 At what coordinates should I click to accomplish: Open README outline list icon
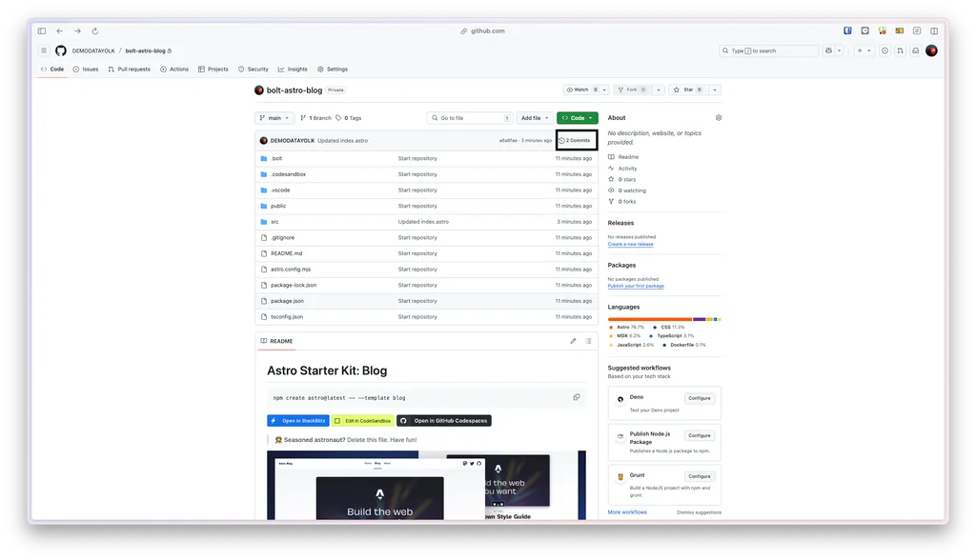(588, 341)
